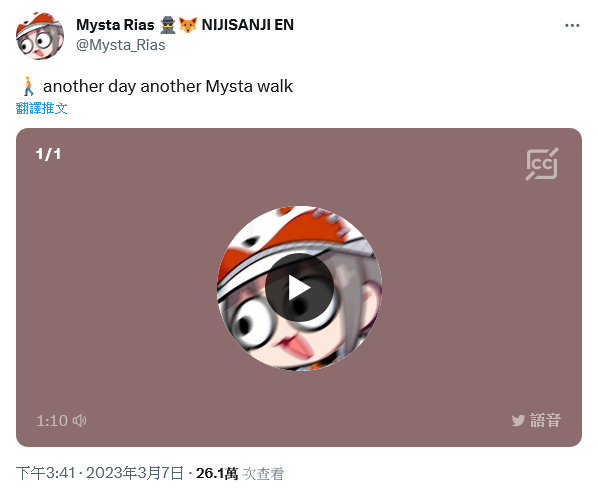Click the 1:10 duration label
Image resolution: width=598 pixels, height=498 pixels.
point(52,421)
